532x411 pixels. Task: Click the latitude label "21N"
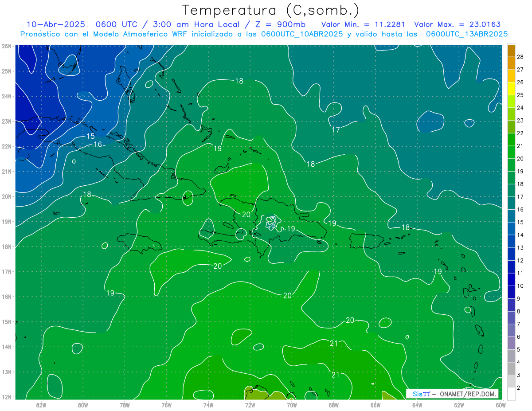click(x=6, y=171)
